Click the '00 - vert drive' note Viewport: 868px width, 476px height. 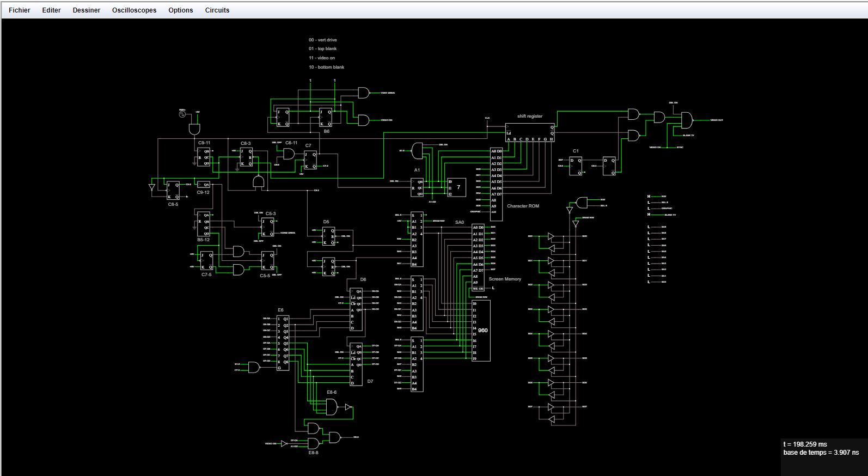[x=323, y=40]
